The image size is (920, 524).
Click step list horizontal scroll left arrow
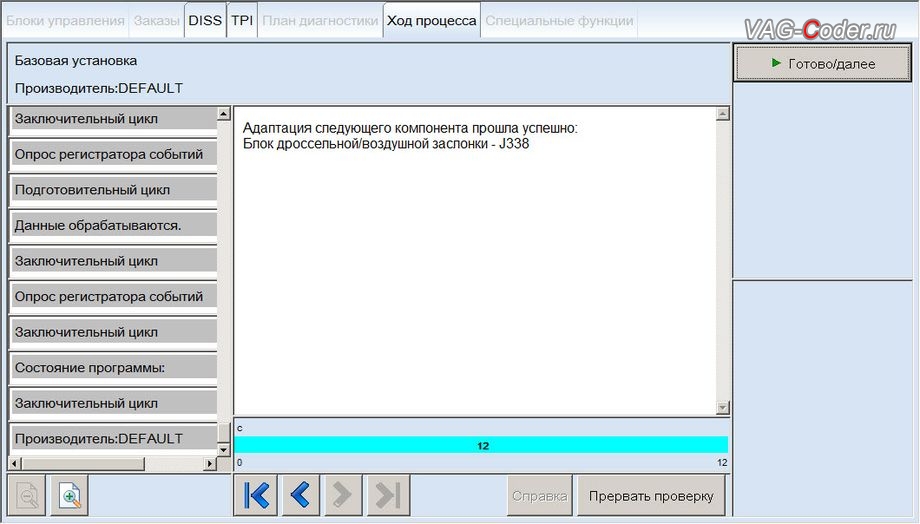click(15, 464)
